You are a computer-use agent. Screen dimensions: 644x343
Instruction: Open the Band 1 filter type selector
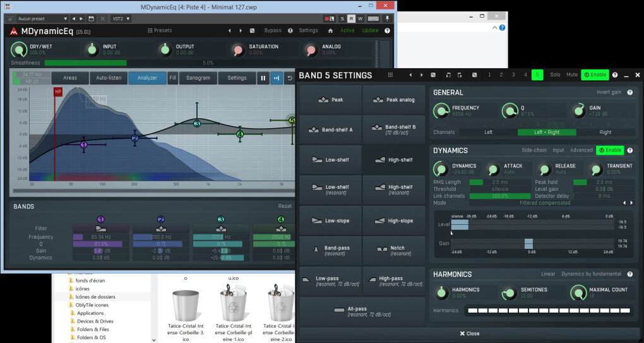point(100,229)
